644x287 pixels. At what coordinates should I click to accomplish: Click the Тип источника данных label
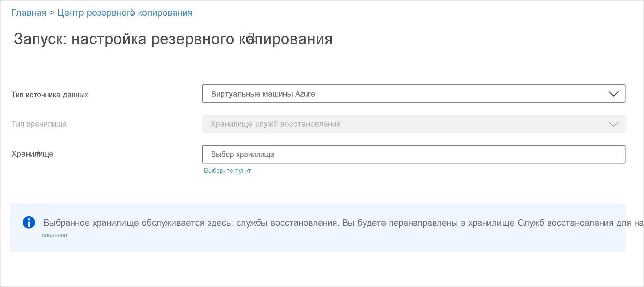click(50, 95)
